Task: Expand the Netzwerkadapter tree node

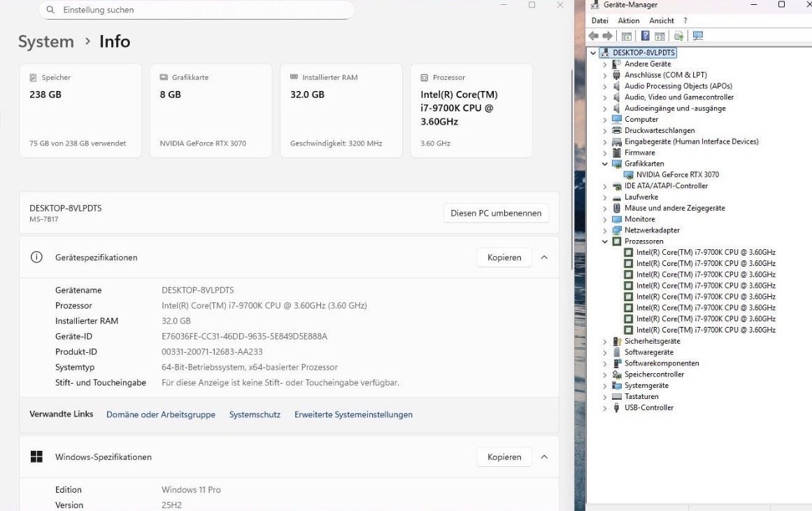Action: coord(605,230)
